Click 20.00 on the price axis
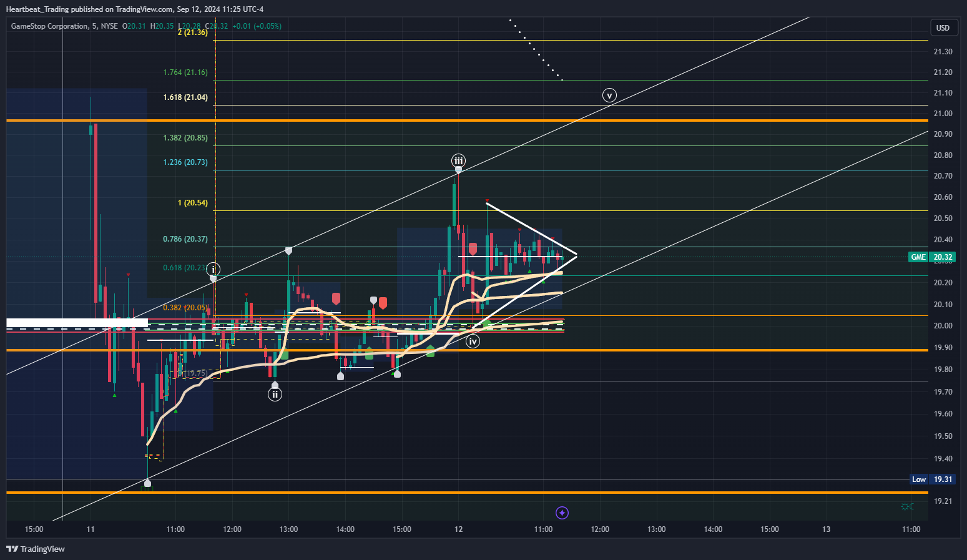 pyautogui.click(x=943, y=326)
